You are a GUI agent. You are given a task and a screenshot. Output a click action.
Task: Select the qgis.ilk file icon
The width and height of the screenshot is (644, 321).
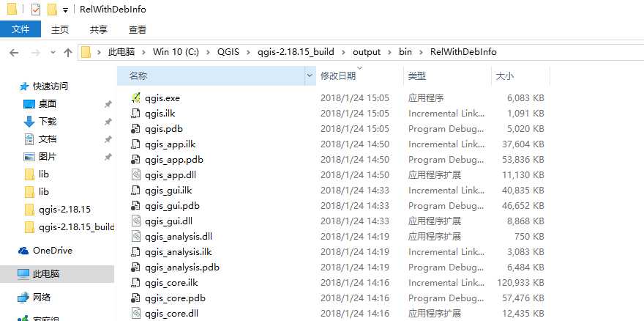[x=135, y=113]
